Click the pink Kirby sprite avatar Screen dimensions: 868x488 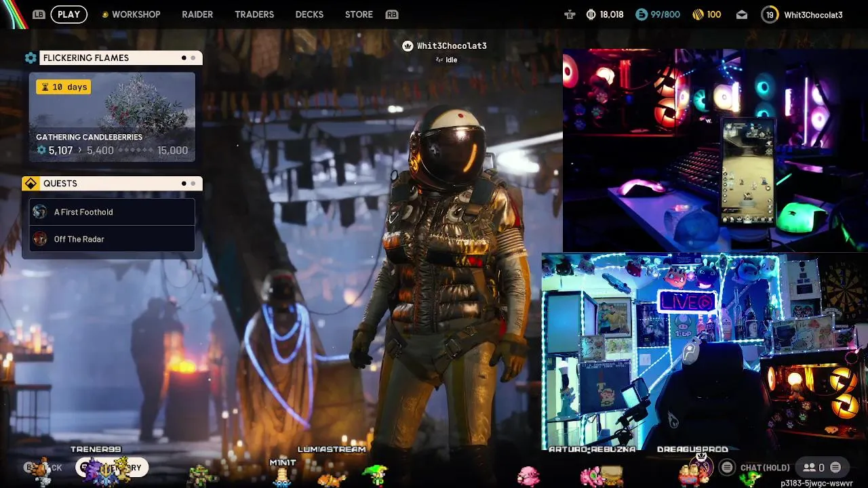coord(528,476)
